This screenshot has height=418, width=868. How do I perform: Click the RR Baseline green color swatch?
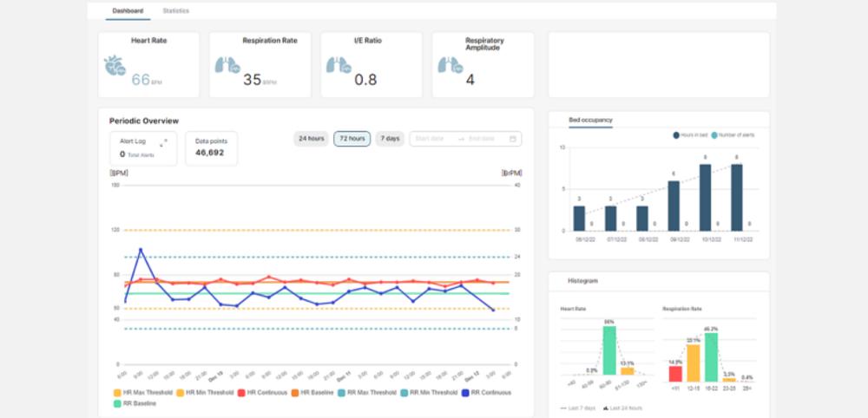point(117,403)
